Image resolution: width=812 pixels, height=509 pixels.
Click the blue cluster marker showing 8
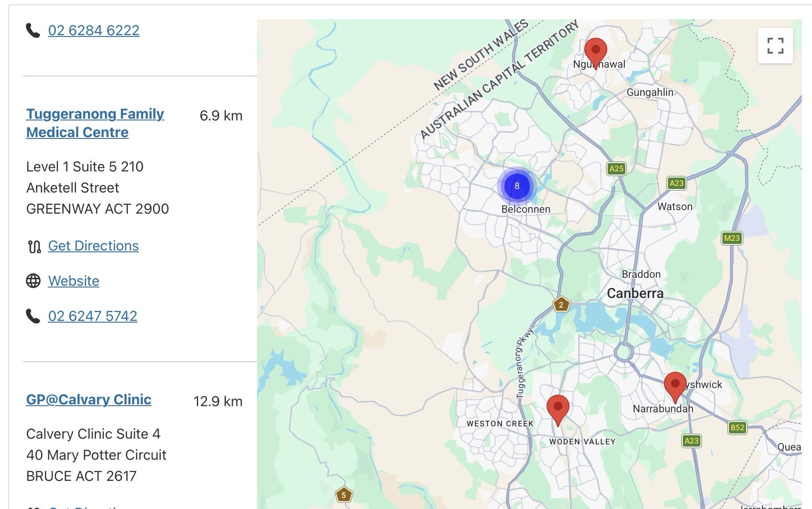[517, 186]
